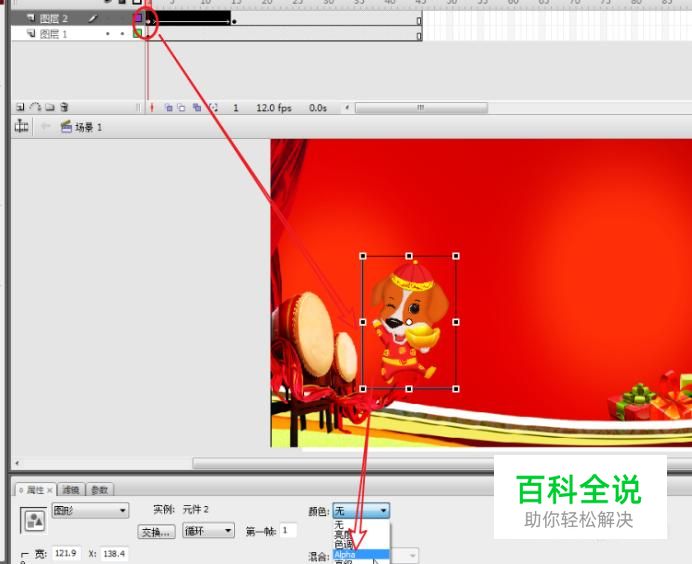Click the 12.0 fps frame rate readout
Screen dimensions: 692x564
[274, 108]
